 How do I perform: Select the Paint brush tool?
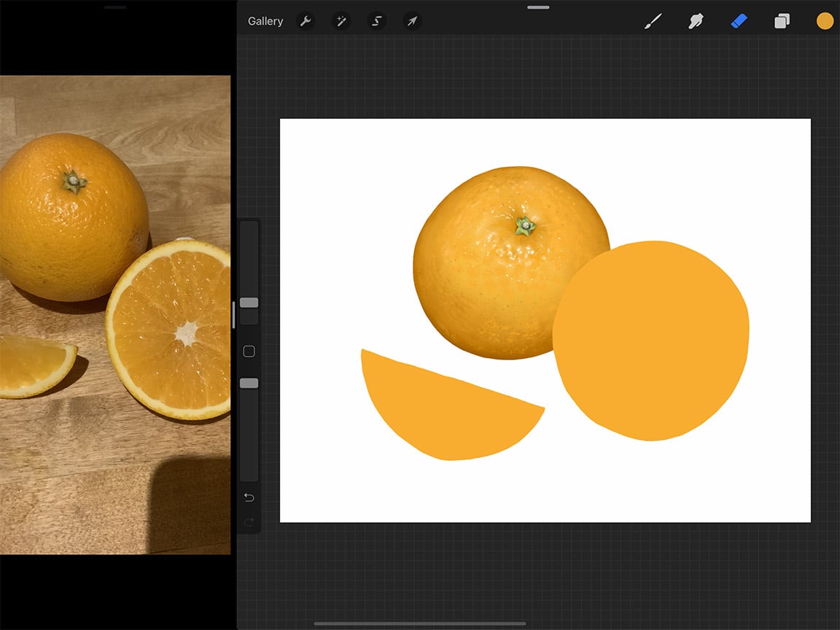(x=653, y=21)
